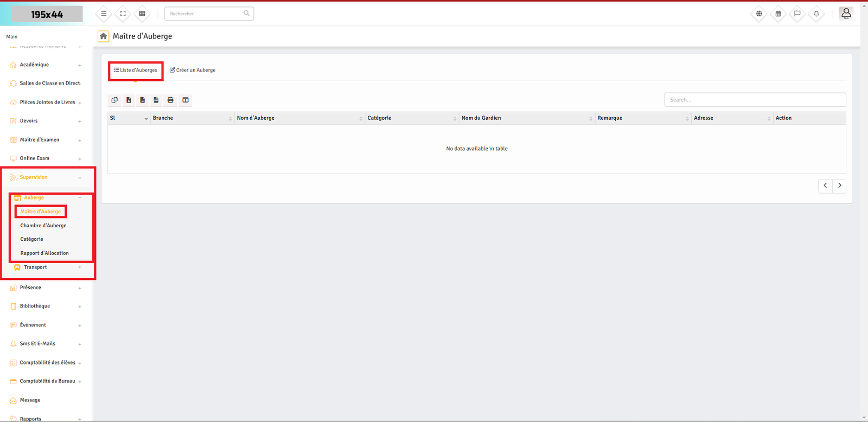The image size is (868, 422).
Task: Open the column visibility icon
Action: [x=186, y=100]
